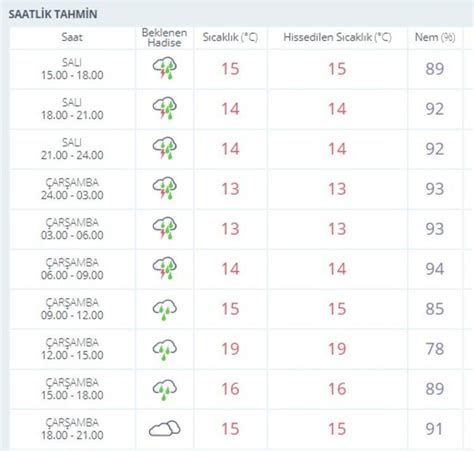Click the Saat column header
474x451 pixels.
(72, 37)
